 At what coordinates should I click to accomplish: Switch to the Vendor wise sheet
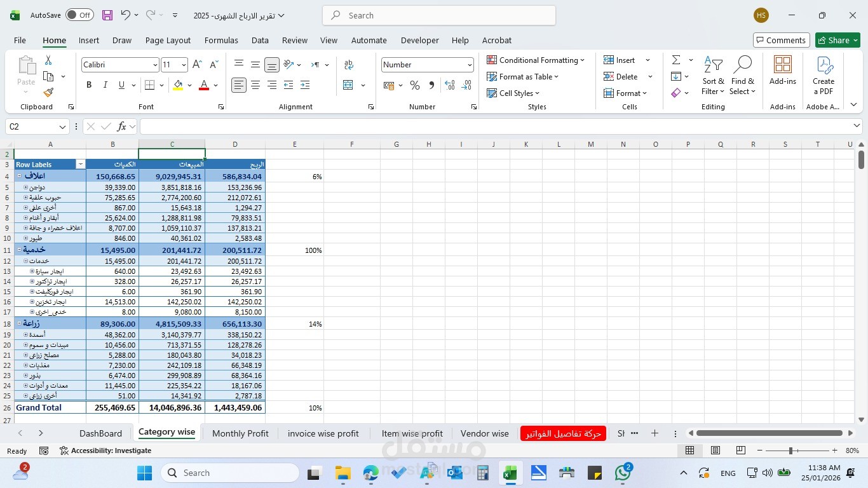pos(485,433)
